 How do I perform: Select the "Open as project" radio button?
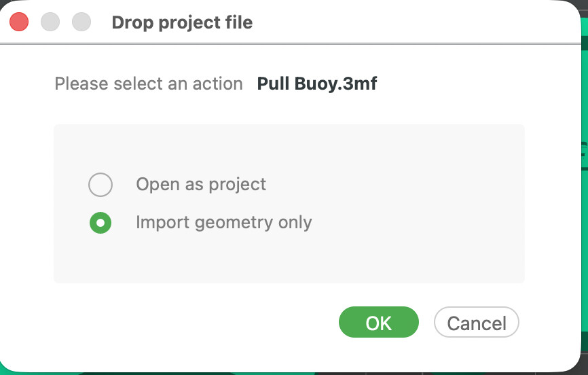pyautogui.click(x=100, y=185)
